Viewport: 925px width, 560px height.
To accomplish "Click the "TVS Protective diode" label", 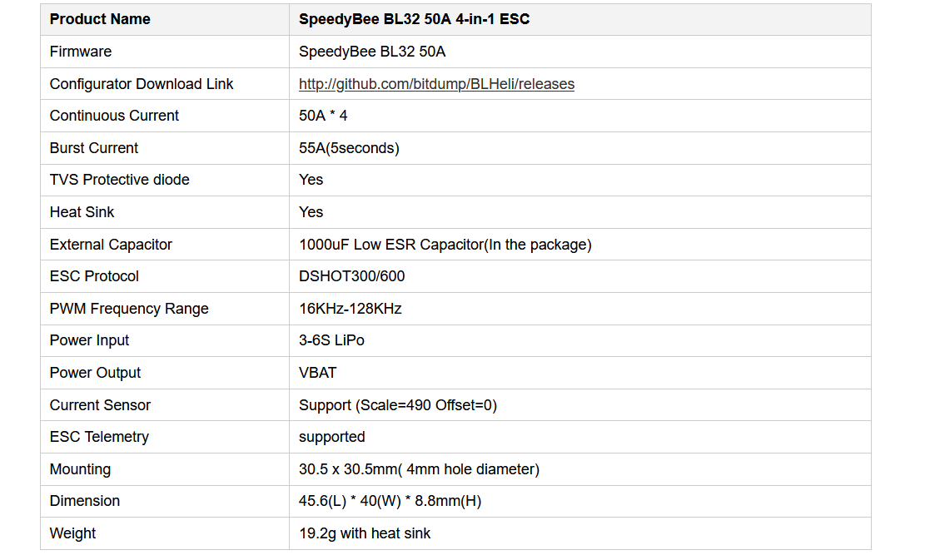I will coord(120,180).
